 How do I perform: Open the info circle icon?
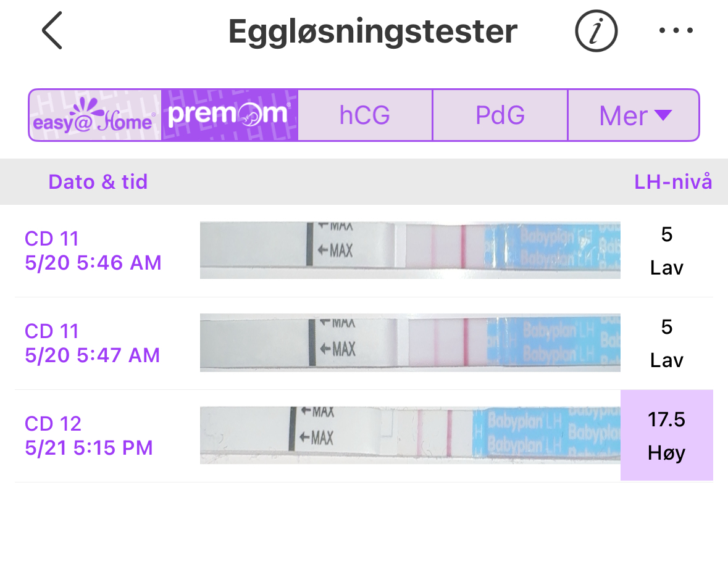pyautogui.click(x=596, y=31)
